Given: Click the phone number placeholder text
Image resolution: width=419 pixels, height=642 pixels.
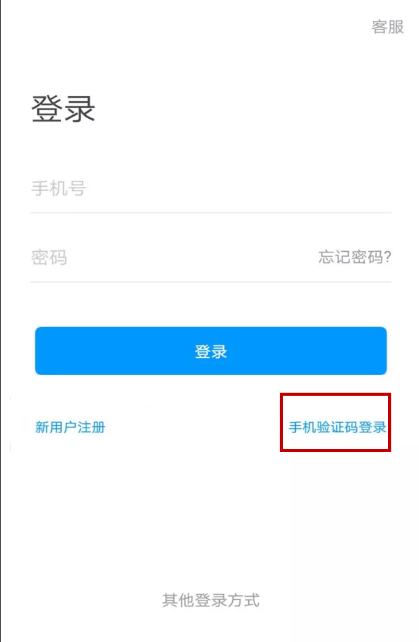Looking at the screenshot, I should click(59, 189).
